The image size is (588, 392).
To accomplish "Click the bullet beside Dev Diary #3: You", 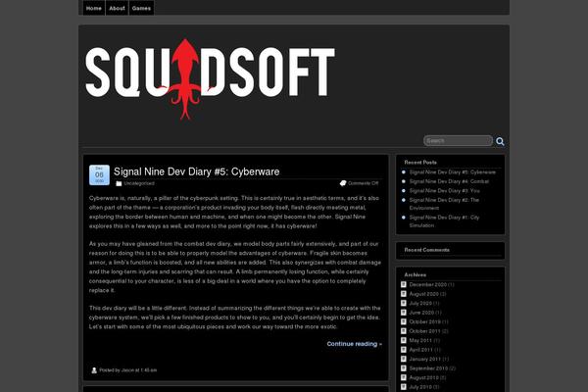I will click(404, 190).
